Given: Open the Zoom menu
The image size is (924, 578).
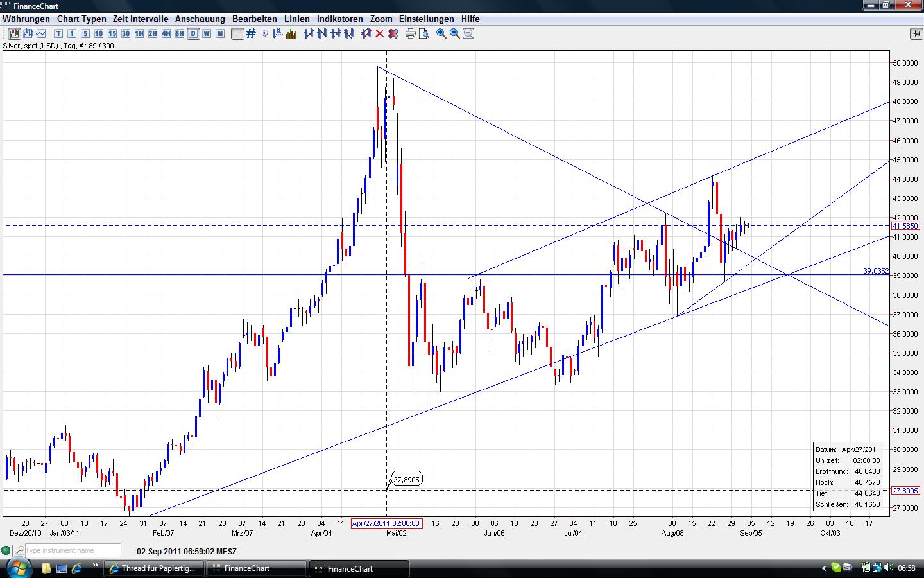Looking at the screenshot, I should click(x=381, y=19).
